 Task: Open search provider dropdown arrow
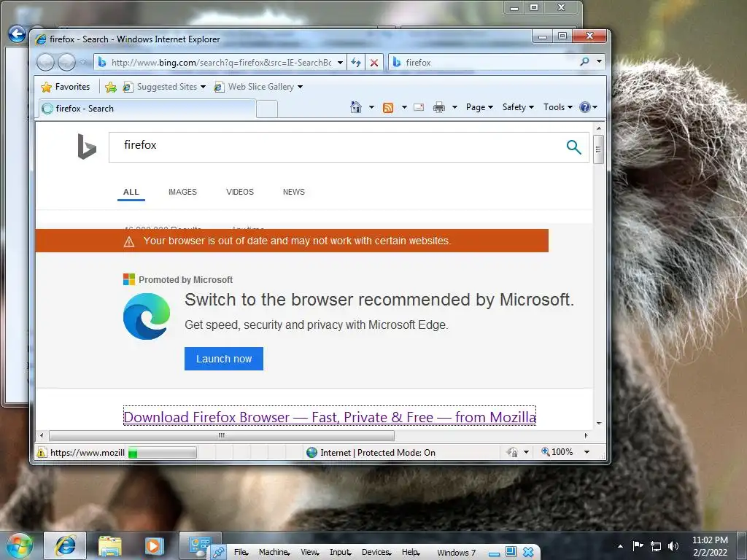pyautogui.click(x=600, y=61)
